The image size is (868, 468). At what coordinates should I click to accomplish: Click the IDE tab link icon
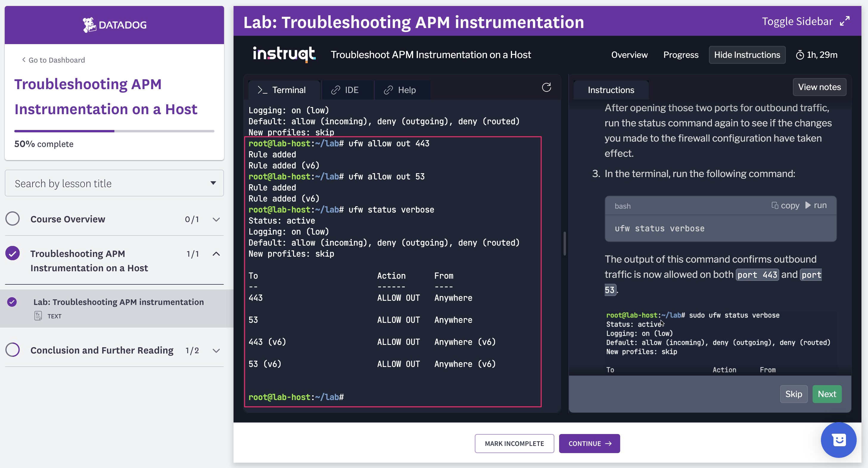pyautogui.click(x=335, y=90)
